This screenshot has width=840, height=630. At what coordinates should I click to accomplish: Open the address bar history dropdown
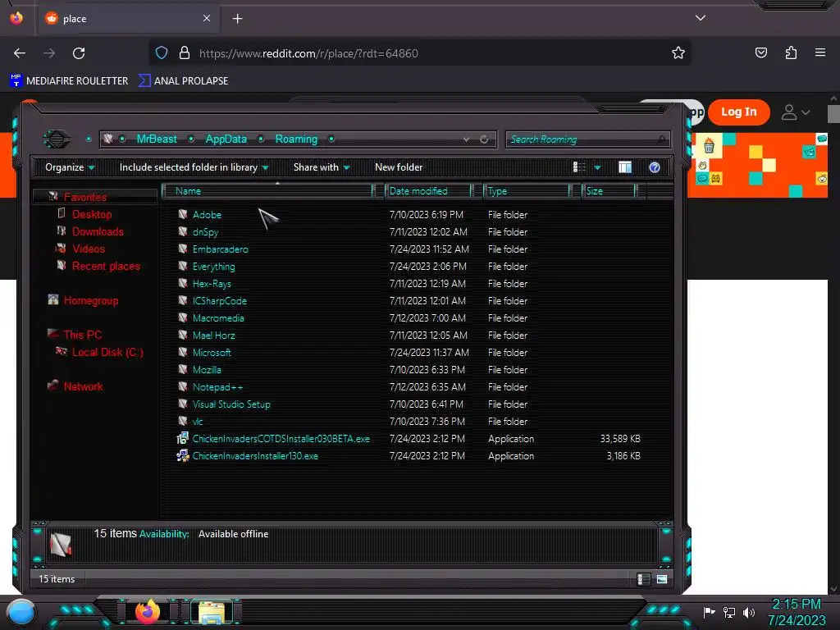point(466,139)
